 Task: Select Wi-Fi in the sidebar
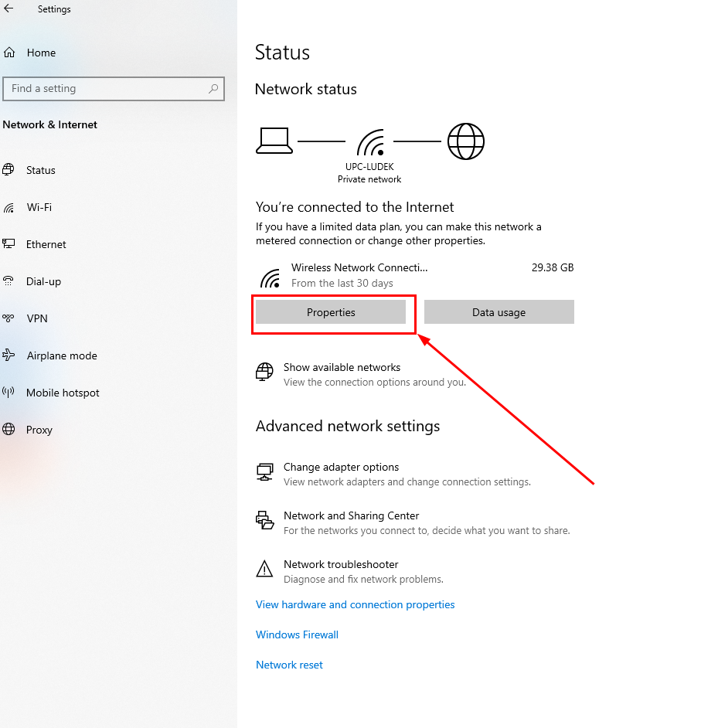[39, 207]
